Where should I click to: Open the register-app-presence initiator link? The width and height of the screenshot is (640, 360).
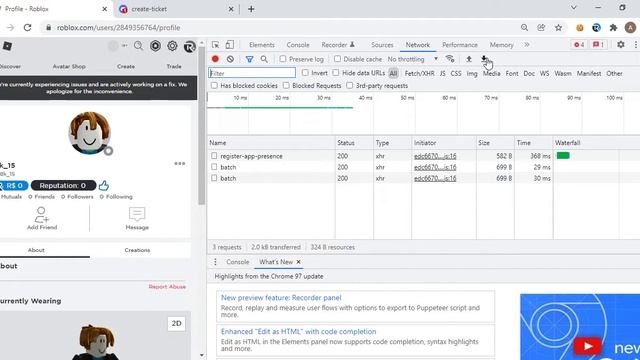435,156
